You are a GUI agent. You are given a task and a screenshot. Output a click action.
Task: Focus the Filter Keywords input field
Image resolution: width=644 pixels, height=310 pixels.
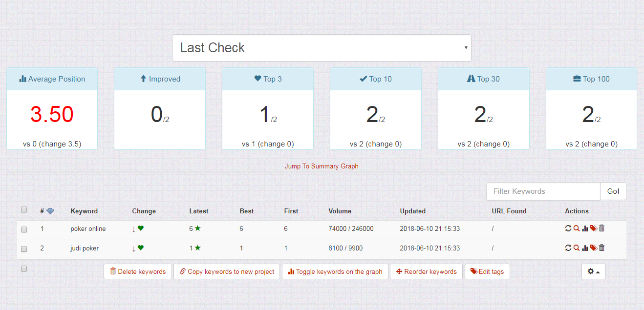(x=543, y=191)
